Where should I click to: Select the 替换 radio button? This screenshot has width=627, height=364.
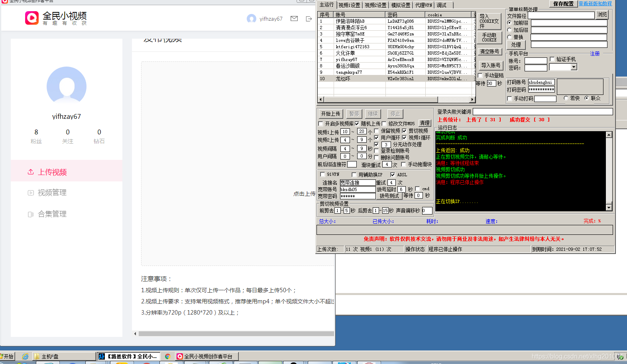pos(509,37)
